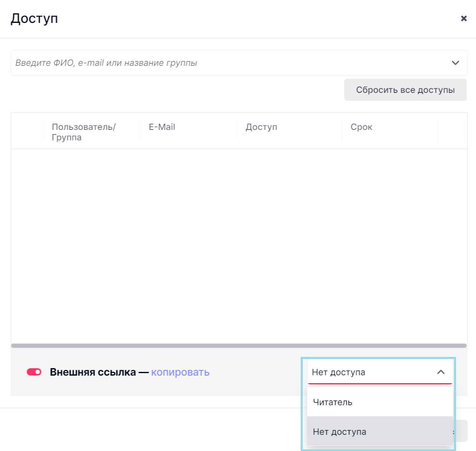Select the Читатель option from the list
476x451 pixels.
coord(332,402)
